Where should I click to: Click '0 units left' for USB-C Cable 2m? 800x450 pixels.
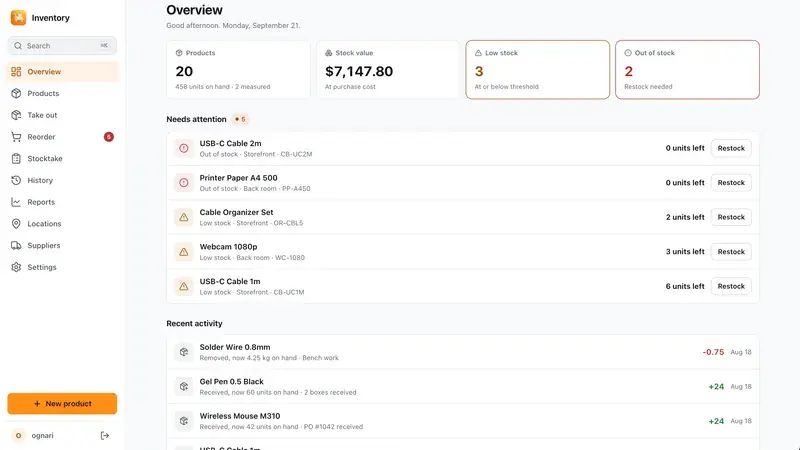(x=685, y=148)
